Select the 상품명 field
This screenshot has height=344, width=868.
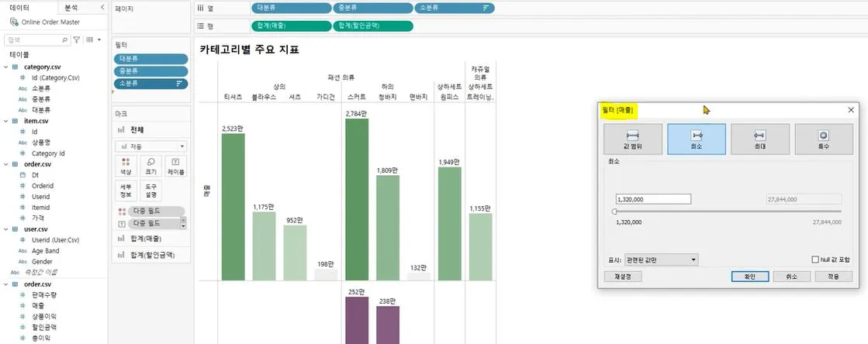coord(40,143)
